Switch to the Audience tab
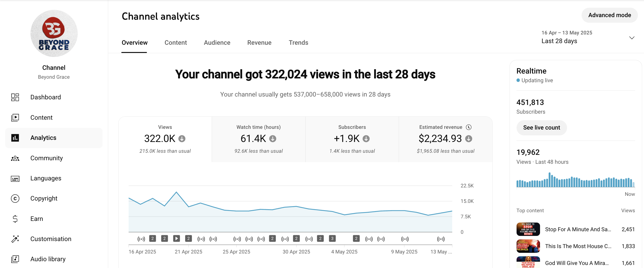Screen dimensions: 644x268 click(x=217, y=43)
